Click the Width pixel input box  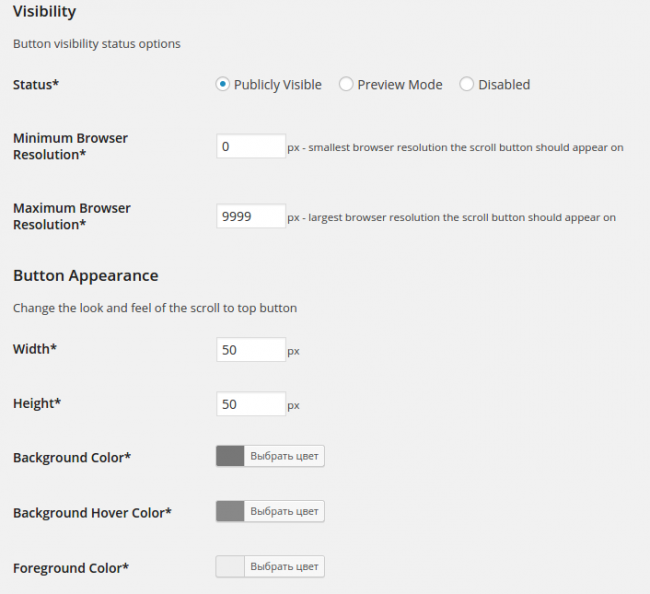click(251, 350)
